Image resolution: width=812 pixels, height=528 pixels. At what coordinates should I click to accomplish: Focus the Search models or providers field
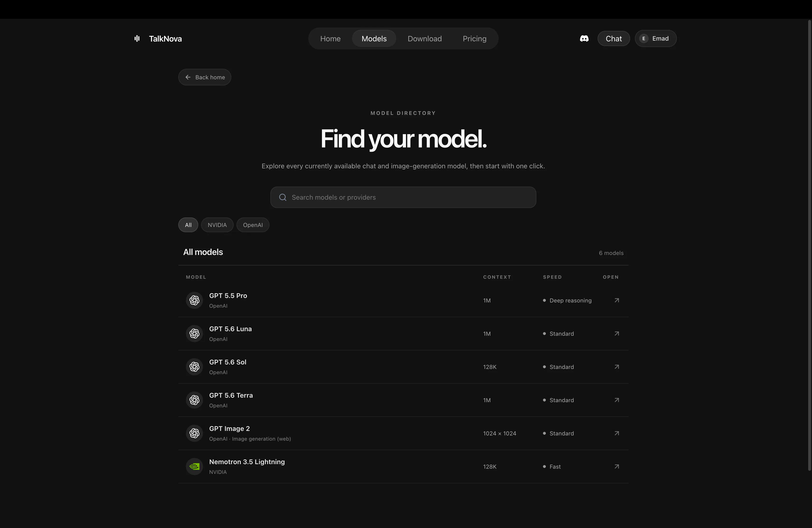[403, 198]
